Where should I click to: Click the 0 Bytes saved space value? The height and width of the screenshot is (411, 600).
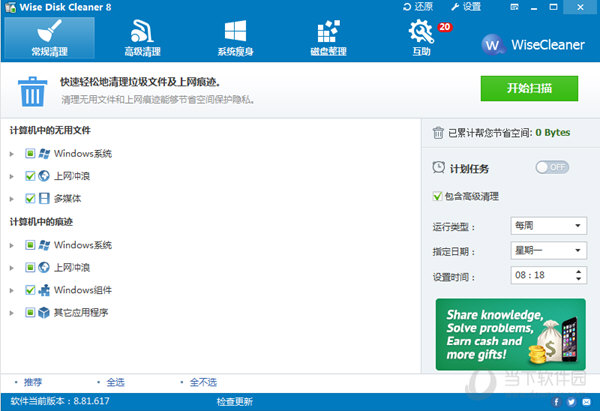tap(553, 132)
